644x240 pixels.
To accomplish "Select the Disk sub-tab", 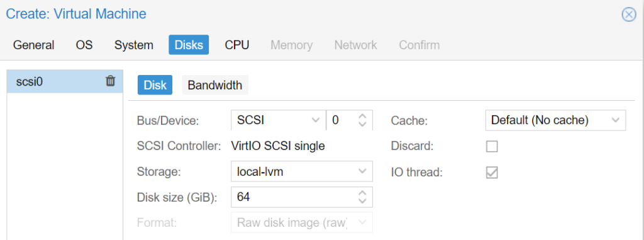I will (155, 85).
